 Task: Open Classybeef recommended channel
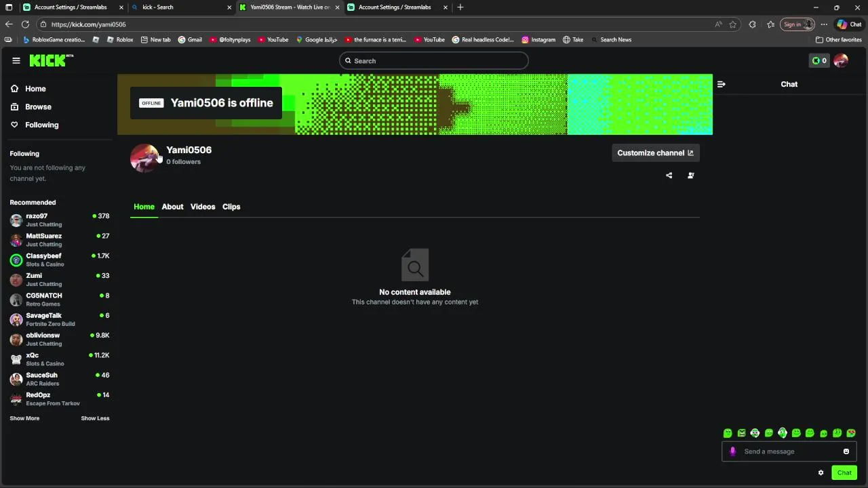tap(59, 260)
